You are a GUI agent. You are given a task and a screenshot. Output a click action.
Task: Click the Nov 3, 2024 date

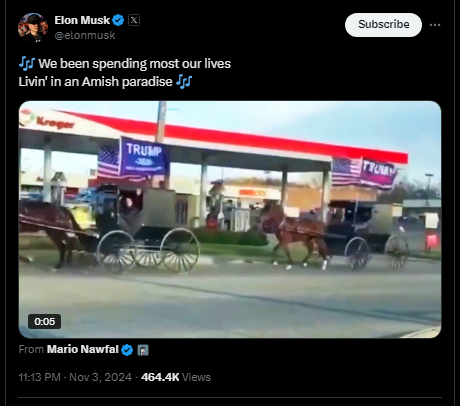tap(101, 377)
